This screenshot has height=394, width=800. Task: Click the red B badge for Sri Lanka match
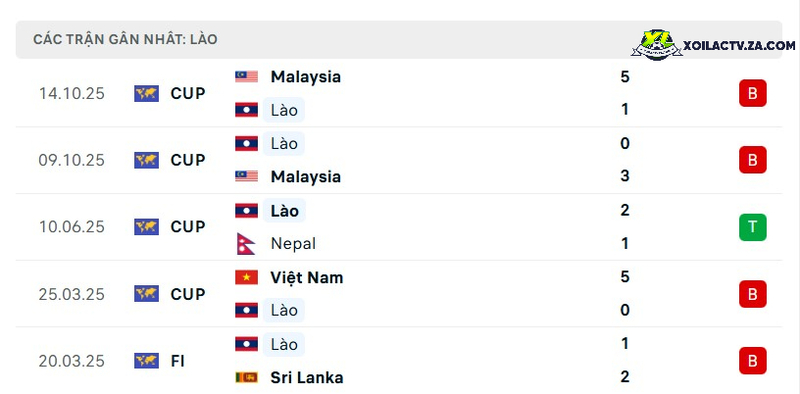click(x=753, y=361)
